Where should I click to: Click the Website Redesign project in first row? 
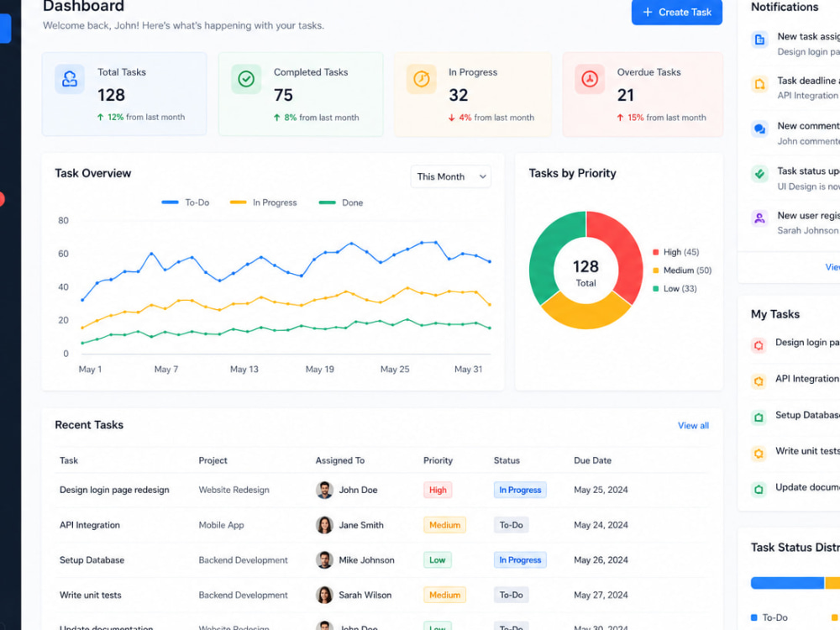pos(234,490)
